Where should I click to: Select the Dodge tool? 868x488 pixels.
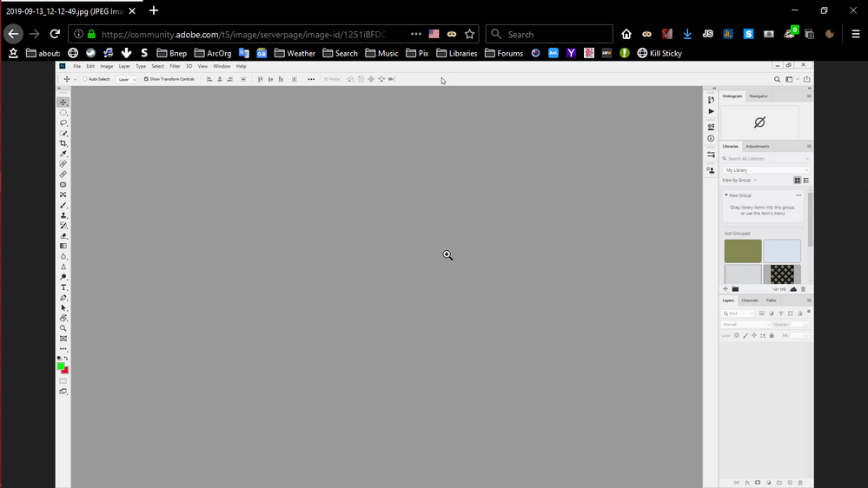63,277
